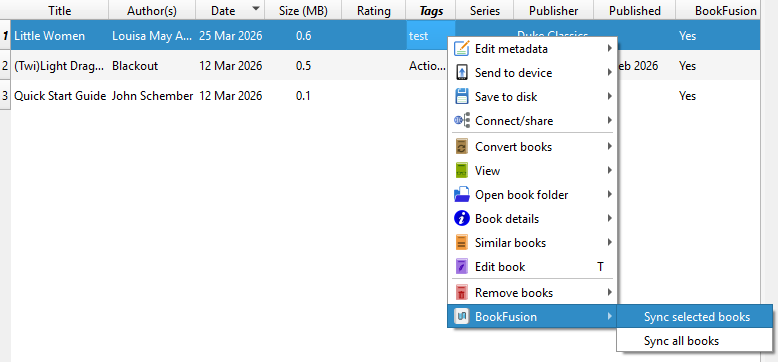
Task: Select the Quick Start Guide title cell
Action: pos(60,96)
